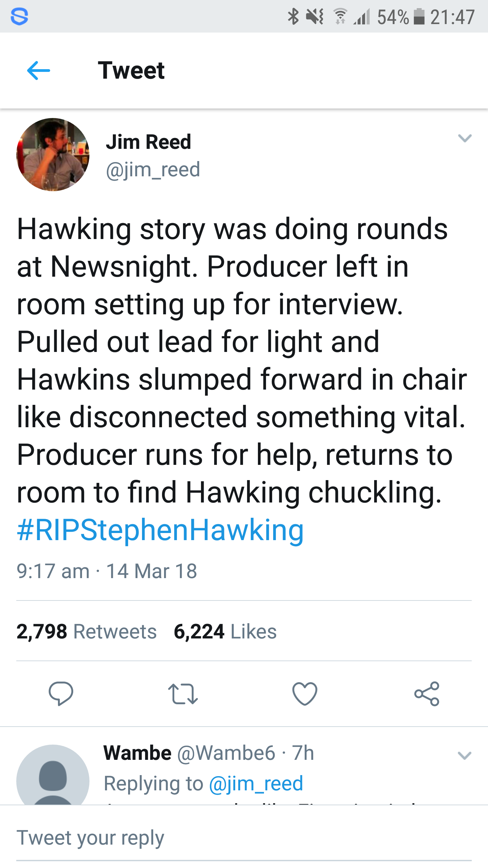Tap the share icon

click(427, 694)
